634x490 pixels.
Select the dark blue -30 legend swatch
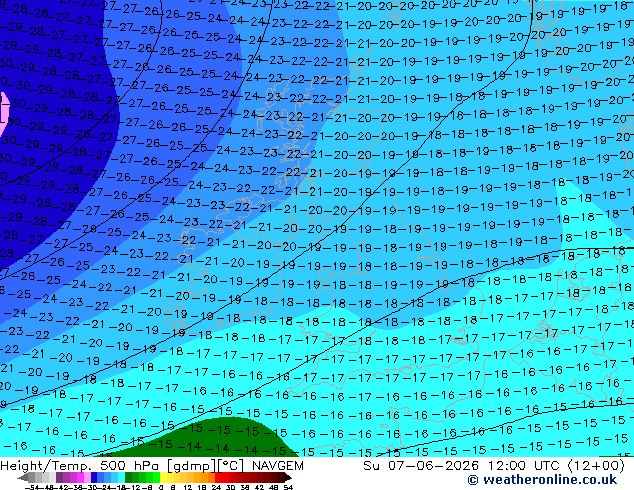coord(94,477)
